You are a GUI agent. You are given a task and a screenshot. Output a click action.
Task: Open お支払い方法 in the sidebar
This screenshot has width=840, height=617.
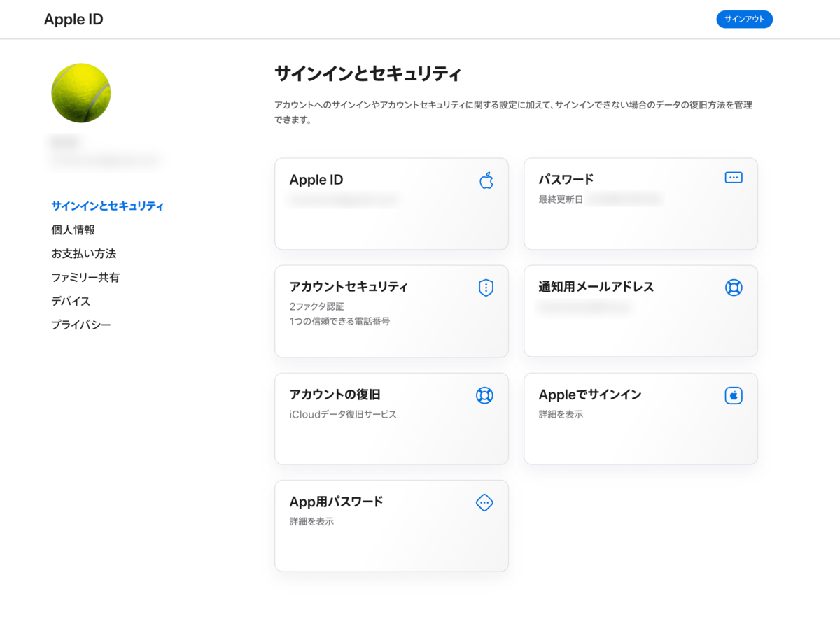pyautogui.click(x=83, y=254)
